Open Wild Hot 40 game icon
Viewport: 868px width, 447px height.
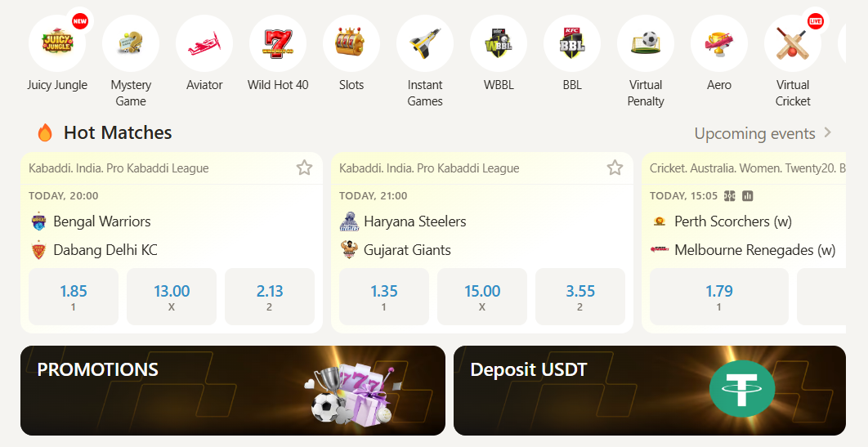point(278,43)
